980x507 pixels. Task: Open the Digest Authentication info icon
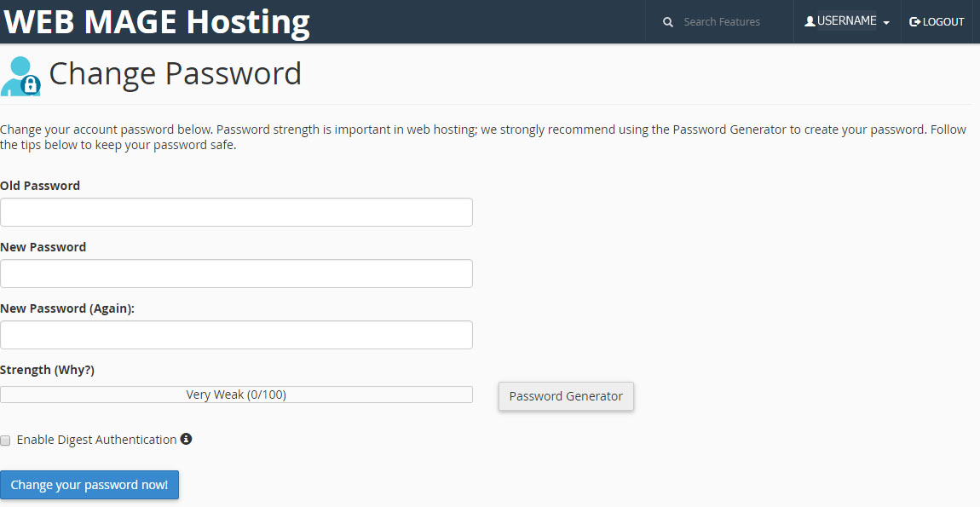coord(186,439)
